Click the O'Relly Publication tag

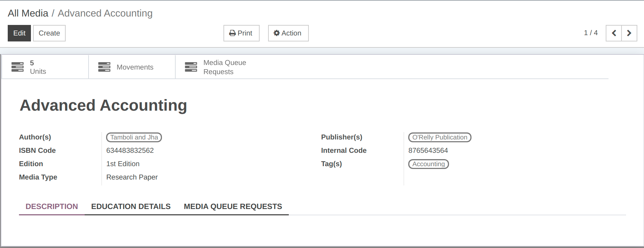tap(440, 137)
